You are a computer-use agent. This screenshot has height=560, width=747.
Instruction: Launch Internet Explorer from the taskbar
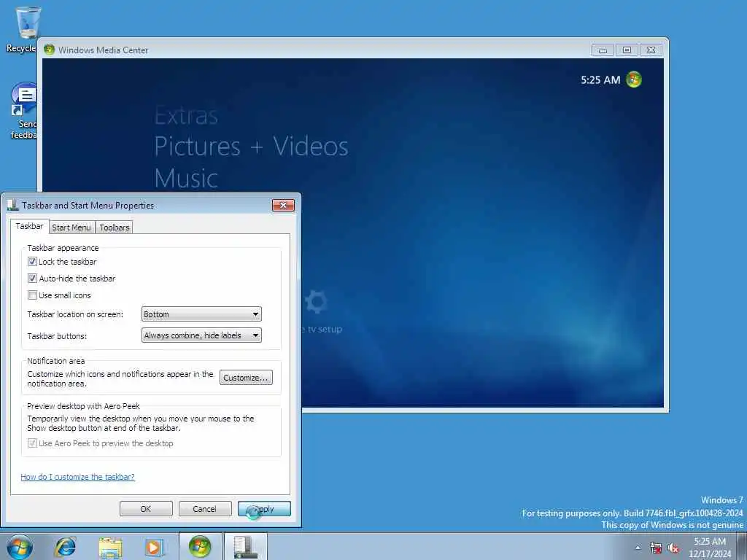(65, 547)
